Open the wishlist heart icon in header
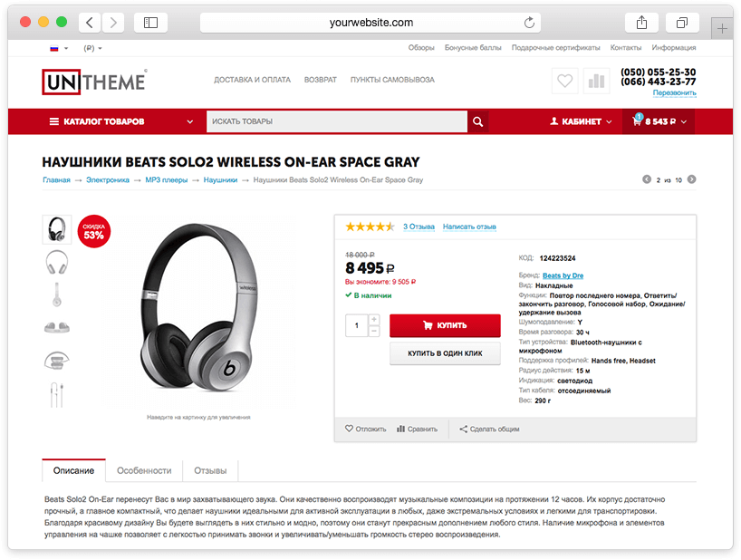The height and width of the screenshot is (560, 741). click(x=564, y=81)
